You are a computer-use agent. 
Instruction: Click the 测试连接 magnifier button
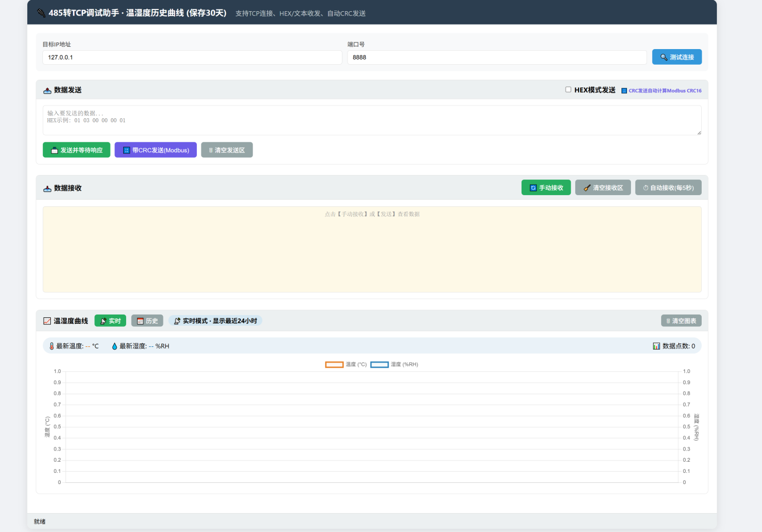(x=677, y=57)
